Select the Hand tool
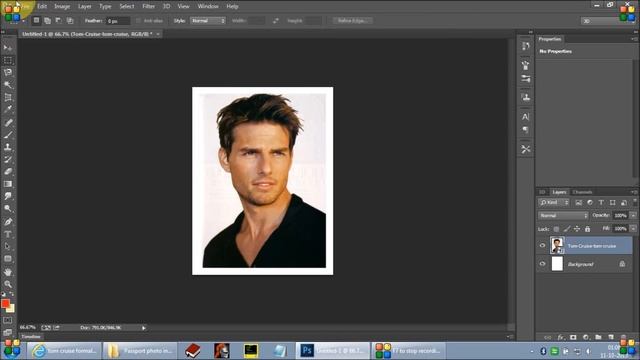Viewport: 640px width, 360px height. (8, 272)
